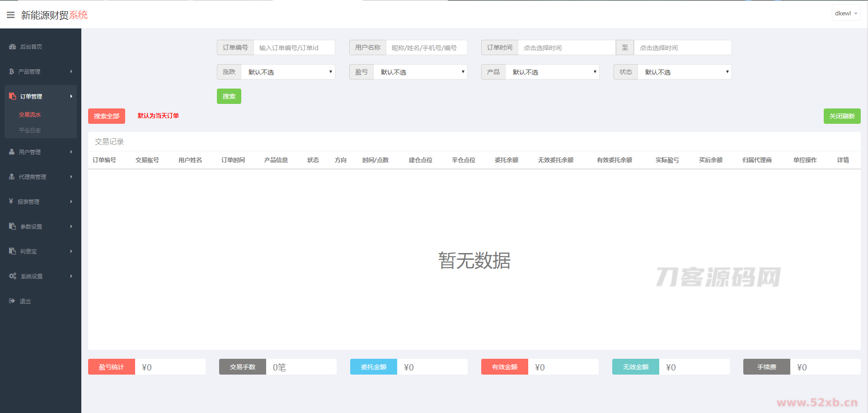Expand the dkewl user account menu
The height and width of the screenshot is (413, 868).
846,14
